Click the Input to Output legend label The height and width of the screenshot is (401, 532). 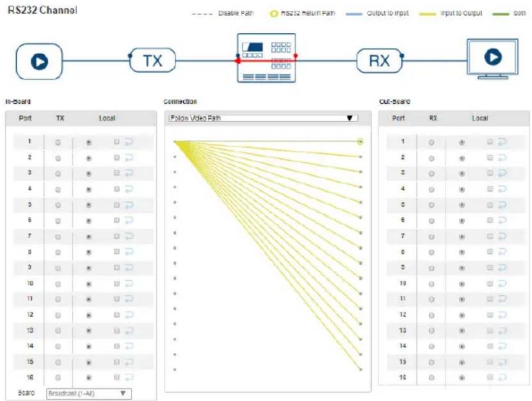(x=462, y=13)
